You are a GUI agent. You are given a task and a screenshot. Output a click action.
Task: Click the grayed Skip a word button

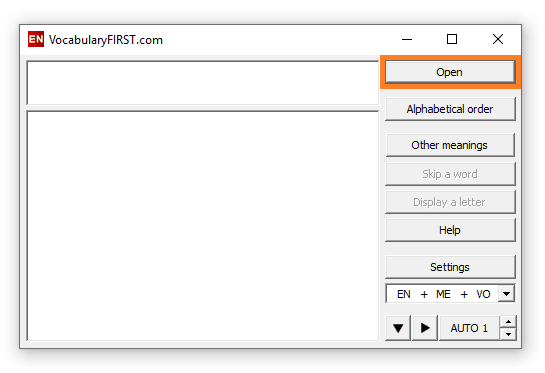pyautogui.click(x=450, y=174)
